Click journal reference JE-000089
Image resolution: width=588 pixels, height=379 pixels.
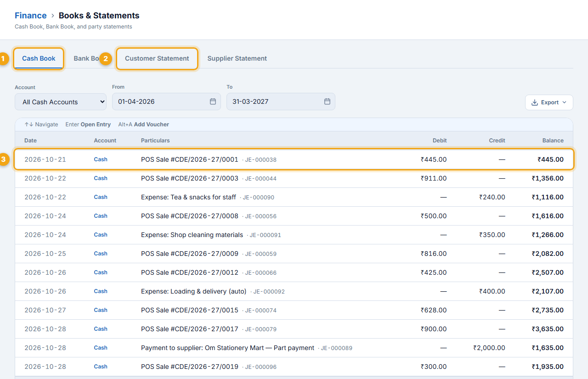click(336, 348)
